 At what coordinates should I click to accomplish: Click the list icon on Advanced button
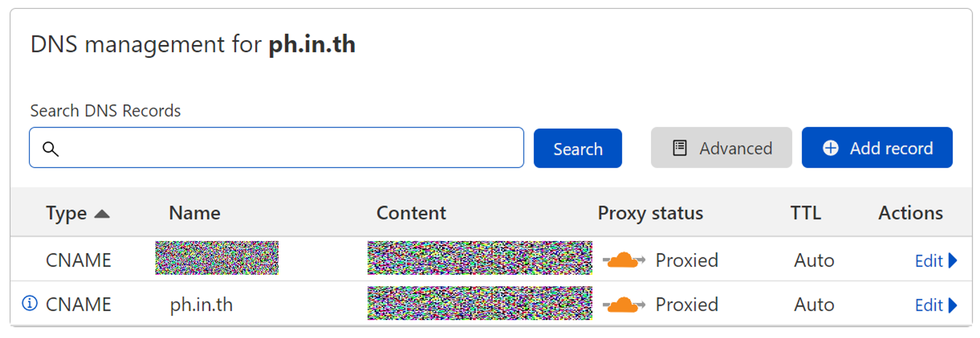(x=679, y=148)
